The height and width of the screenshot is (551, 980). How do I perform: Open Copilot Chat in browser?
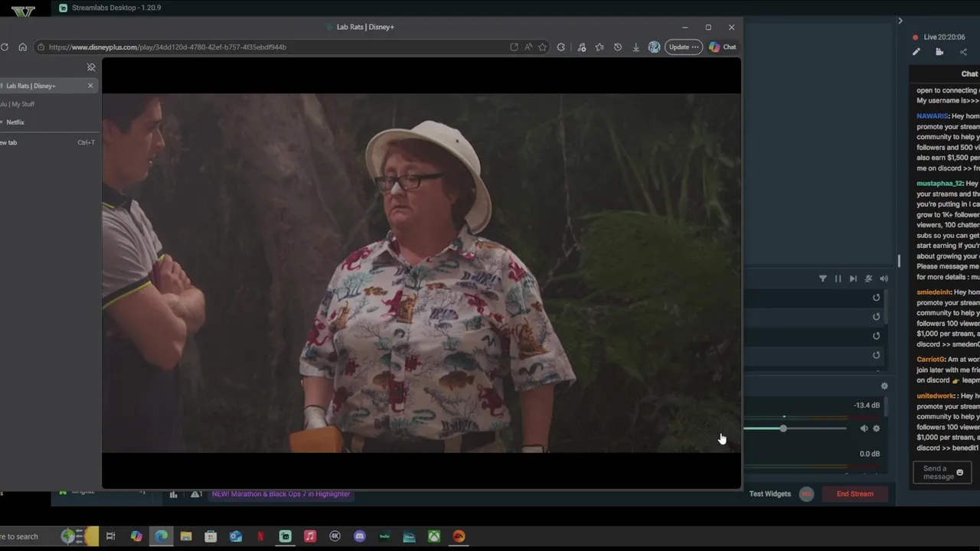pos(723,47)
